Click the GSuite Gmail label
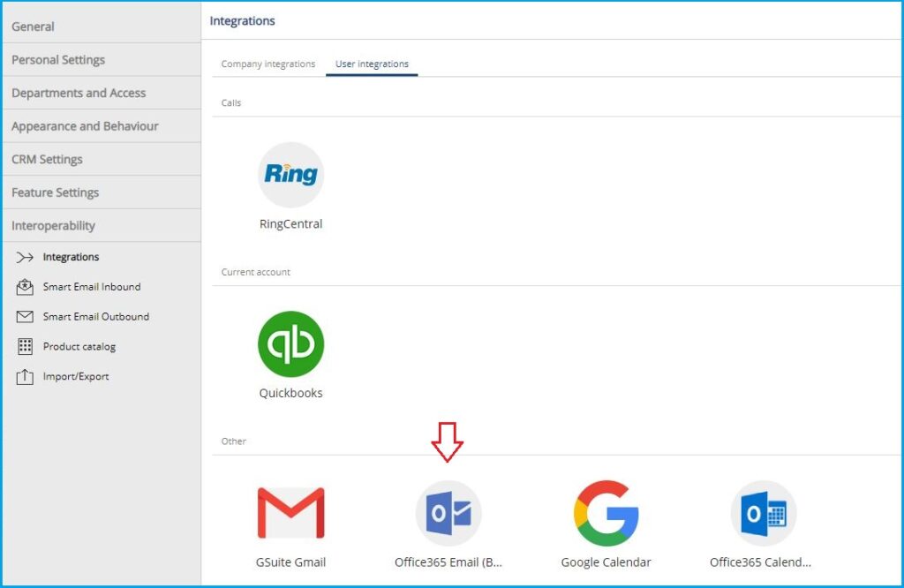The height and width of the screenshot is (588, 904). [x=290, y=562]
